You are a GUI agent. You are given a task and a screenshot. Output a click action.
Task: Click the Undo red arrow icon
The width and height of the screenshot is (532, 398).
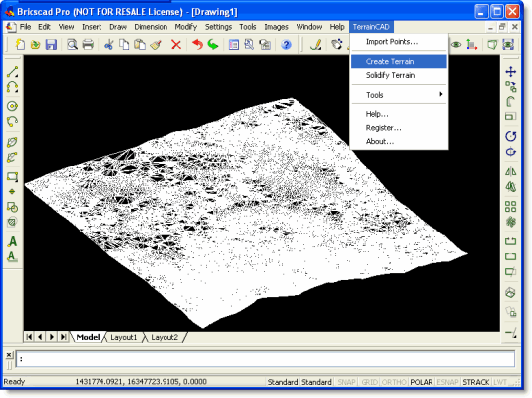pos(197,44)
